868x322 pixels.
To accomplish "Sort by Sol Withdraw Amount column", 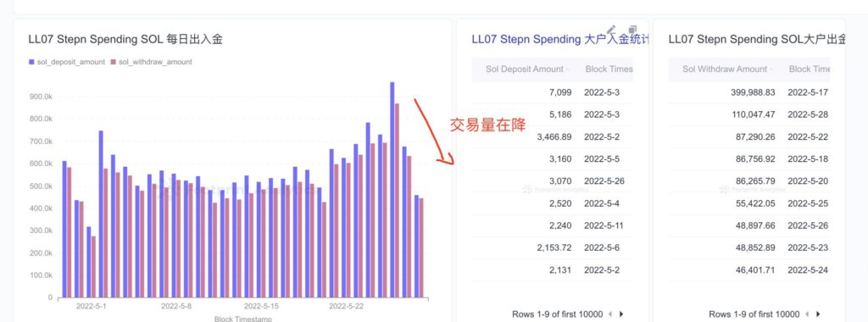I will [725, 69].
